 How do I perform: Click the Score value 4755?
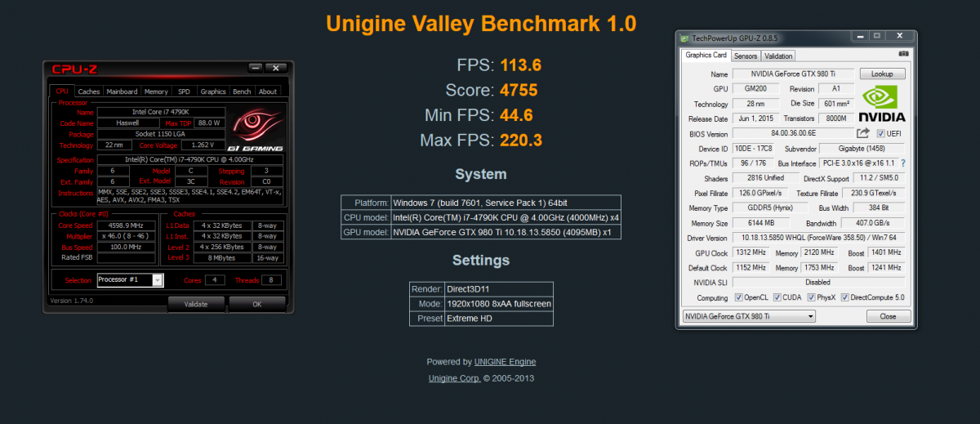[520, 90]
